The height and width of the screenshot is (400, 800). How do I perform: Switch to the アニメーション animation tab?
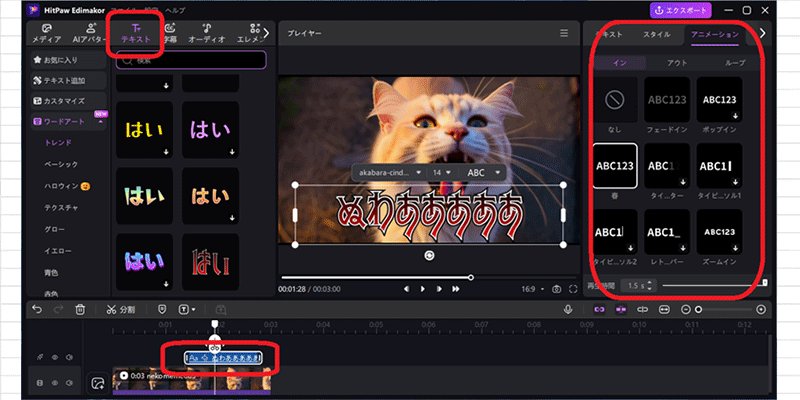click(x=714, y=34)
